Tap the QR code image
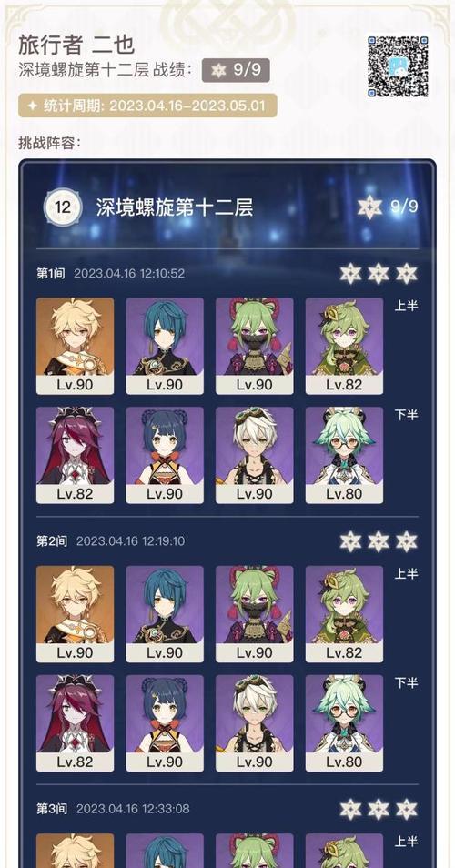This screenshot has width=455, height=868. (398, 67)
